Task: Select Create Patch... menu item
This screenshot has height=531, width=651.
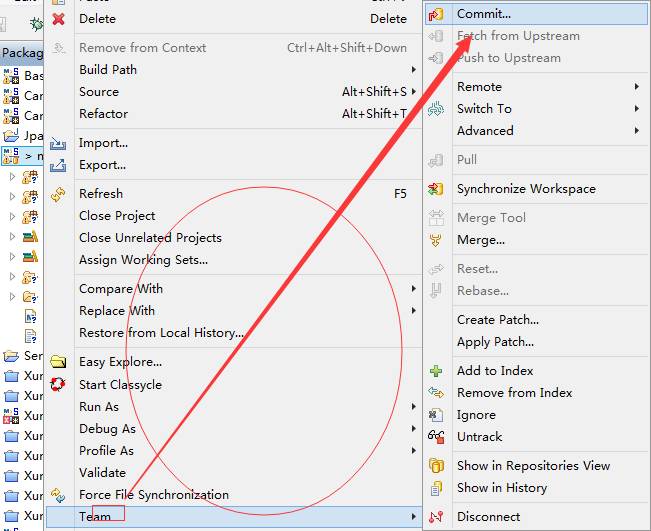Action: [x=536, y=320]
